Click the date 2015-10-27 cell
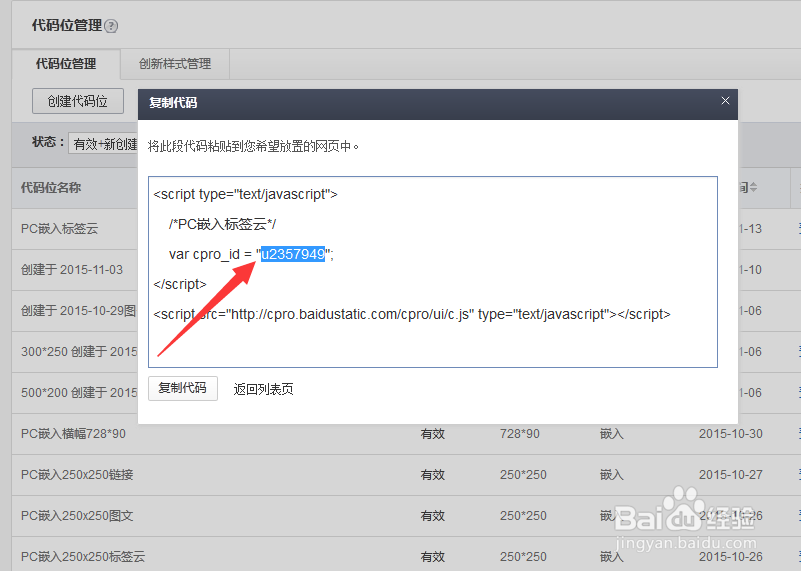801x571 pixels. click(731, 474)
